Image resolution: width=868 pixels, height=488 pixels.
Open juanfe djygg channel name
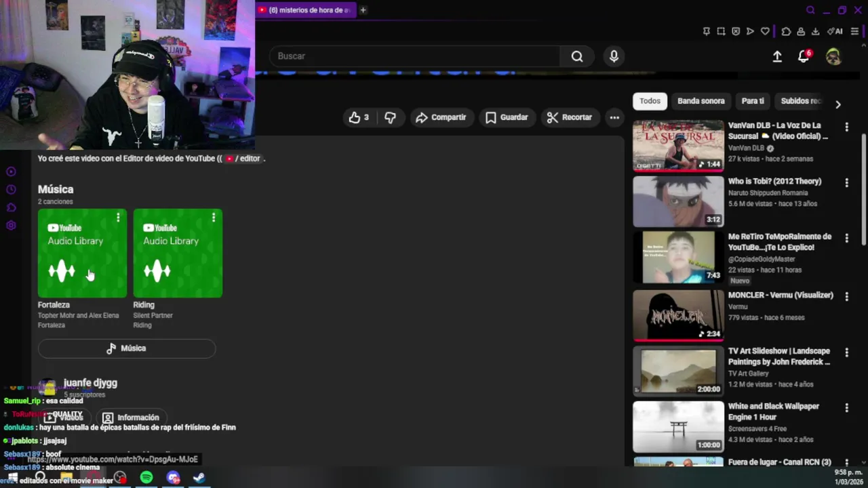point(90,383)
